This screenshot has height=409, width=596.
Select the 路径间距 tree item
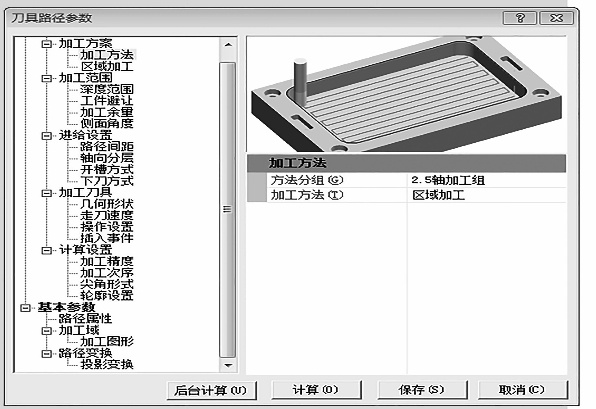coord(107,147)
